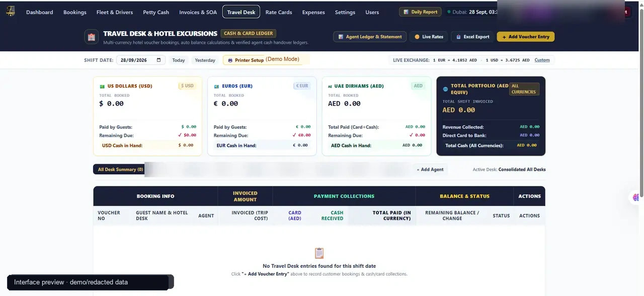
Task: Export data with Excel Export
Action: point(472,37)
